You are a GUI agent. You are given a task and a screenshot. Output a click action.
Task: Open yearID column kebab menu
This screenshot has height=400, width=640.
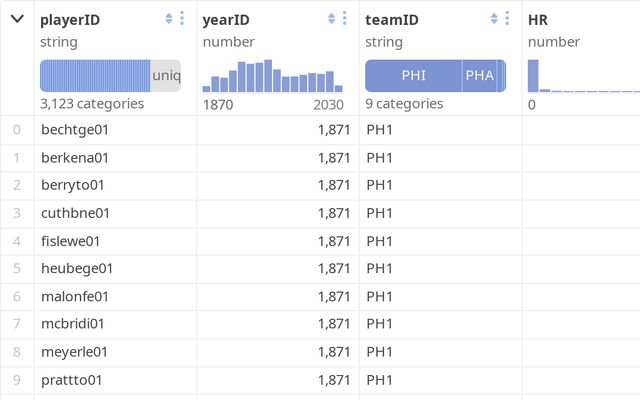coord(345,19)
